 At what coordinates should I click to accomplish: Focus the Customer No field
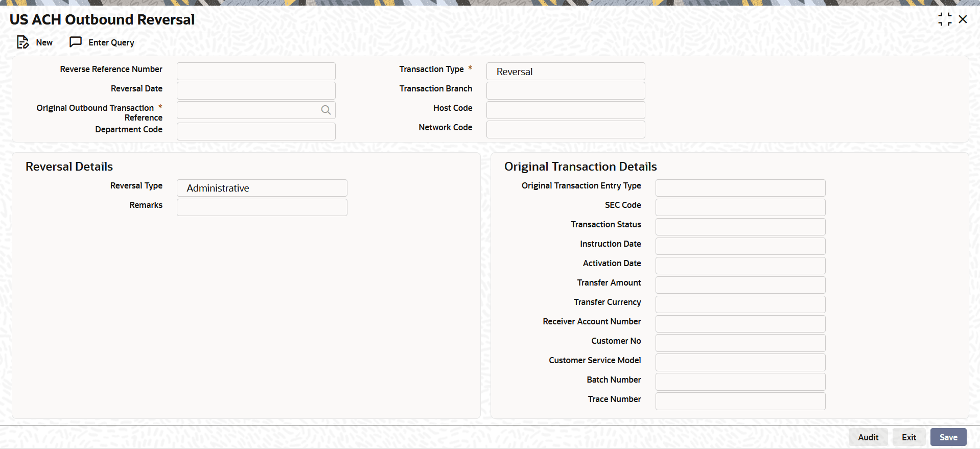point(740,343)
